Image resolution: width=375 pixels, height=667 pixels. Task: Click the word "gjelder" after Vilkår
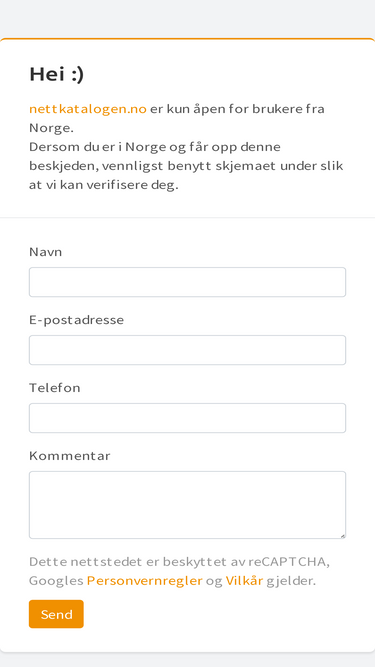click(291, 581)
